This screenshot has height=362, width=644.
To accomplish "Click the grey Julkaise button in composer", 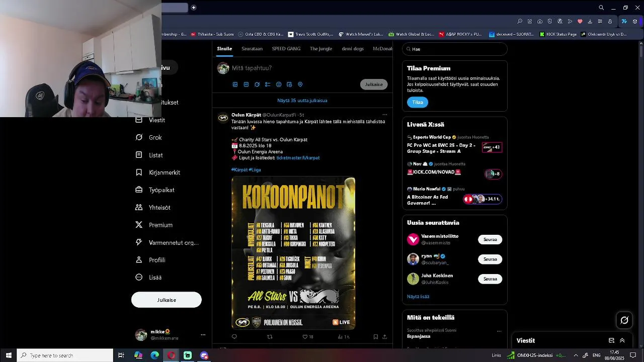I will tap(374, 84).
